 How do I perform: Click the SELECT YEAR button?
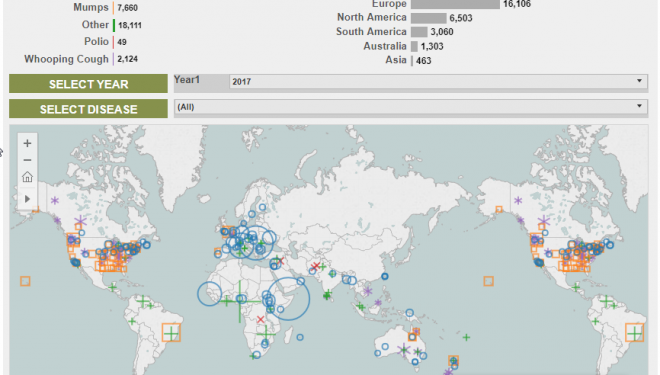coord(88,84)
